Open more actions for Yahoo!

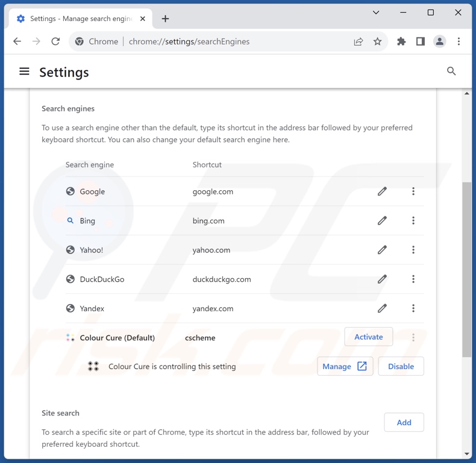(x=413, y=250)
